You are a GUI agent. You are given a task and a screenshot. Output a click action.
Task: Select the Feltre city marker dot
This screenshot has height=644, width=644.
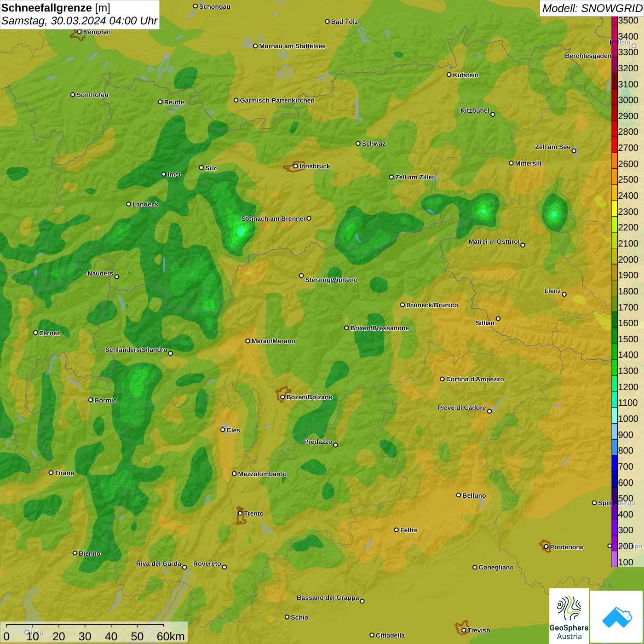[x=396, y=529]
